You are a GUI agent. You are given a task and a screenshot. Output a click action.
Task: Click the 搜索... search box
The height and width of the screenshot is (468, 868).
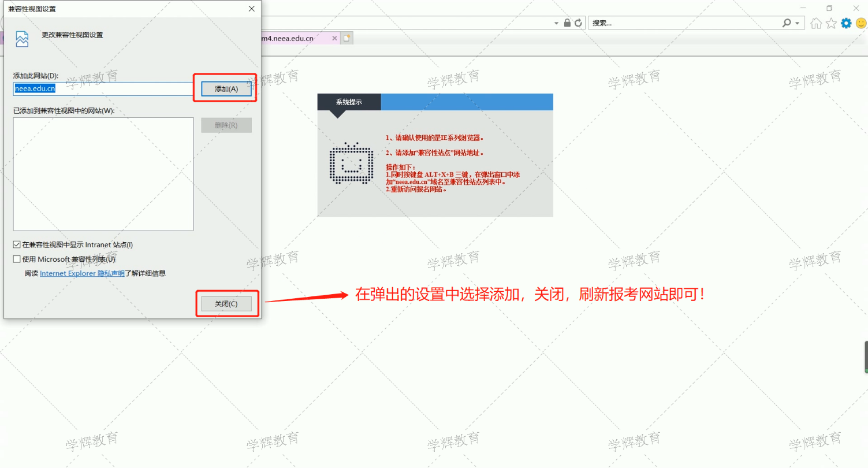click(684, 23)
